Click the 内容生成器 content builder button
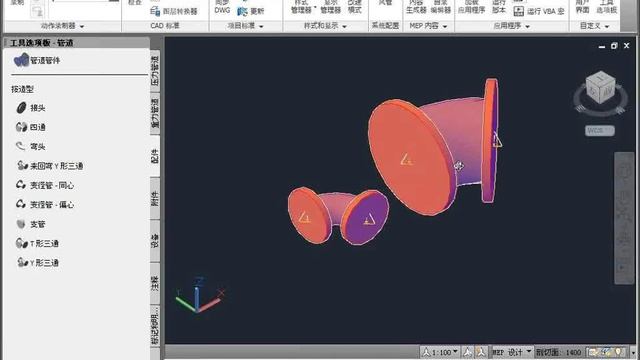The height and width of the screenshot is (360, 640). (x=416, y=6)
